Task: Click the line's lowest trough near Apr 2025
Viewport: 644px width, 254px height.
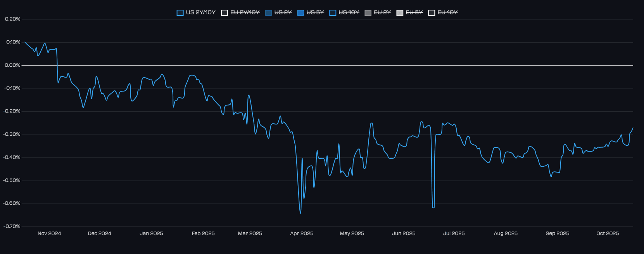Action: (300, 213)
